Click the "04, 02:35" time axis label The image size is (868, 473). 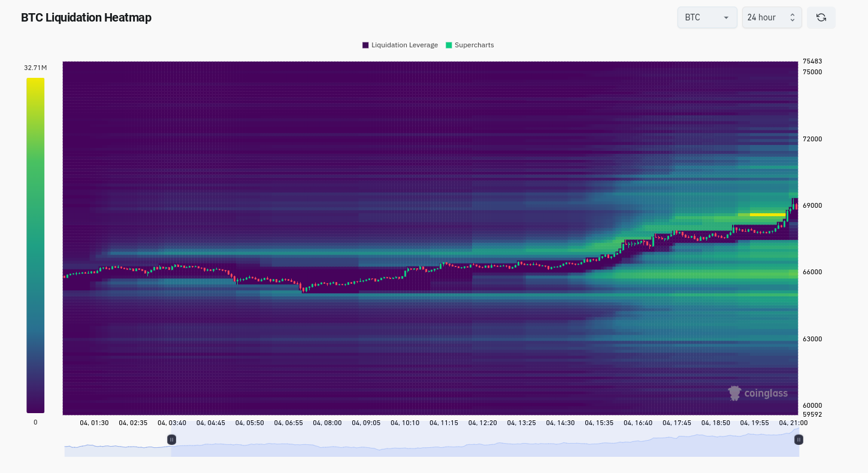click(x=133, y=423)
